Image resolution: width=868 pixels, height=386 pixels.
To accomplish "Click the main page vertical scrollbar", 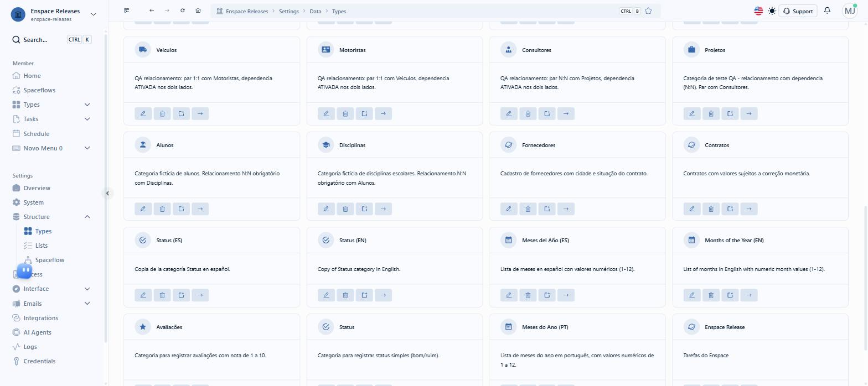I will pos(865,278).
